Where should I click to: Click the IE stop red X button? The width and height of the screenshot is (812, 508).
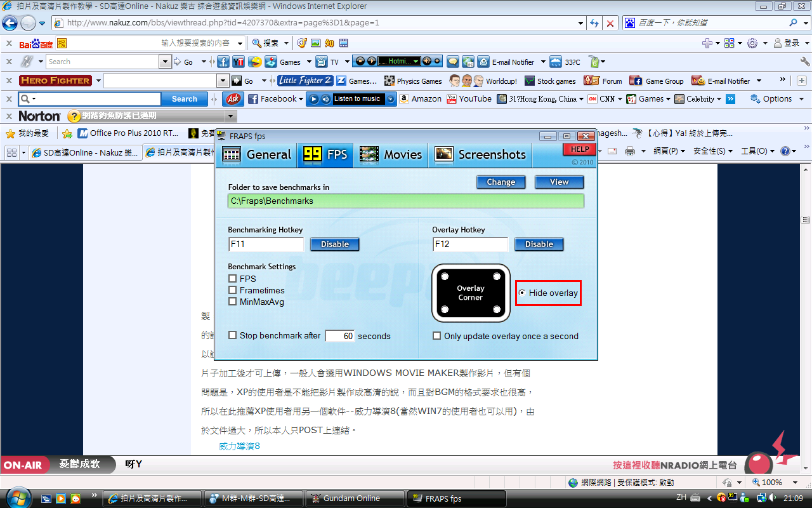coord(610,23)
